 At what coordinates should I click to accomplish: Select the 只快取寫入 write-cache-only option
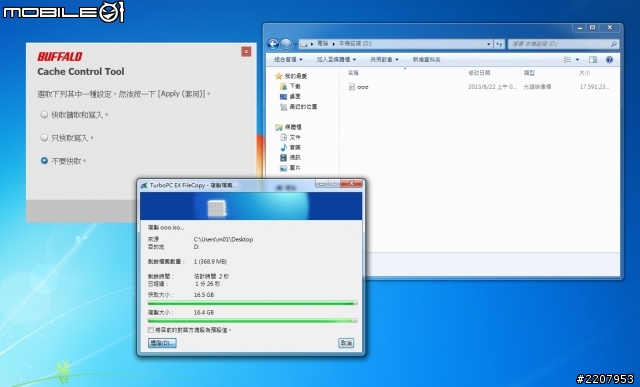coord(44,138)
